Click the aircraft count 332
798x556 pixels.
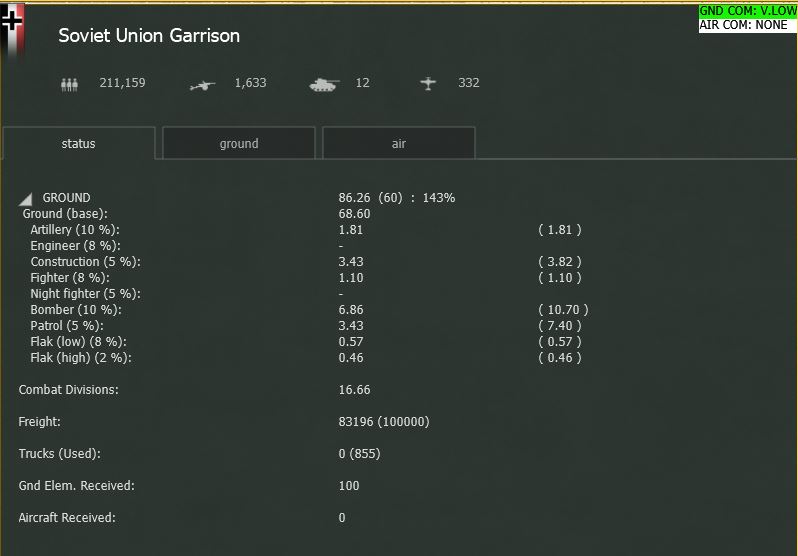coord(469,82)
